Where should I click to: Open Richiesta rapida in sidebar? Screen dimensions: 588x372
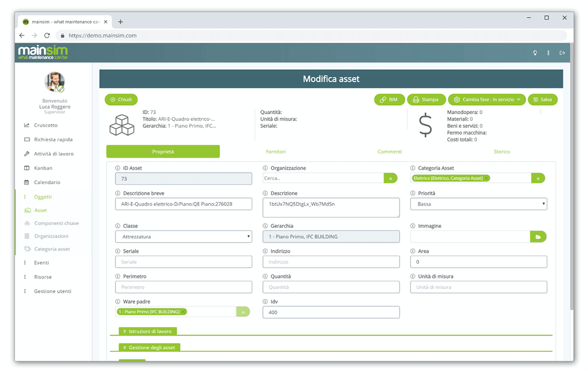[x=53, y=139]
